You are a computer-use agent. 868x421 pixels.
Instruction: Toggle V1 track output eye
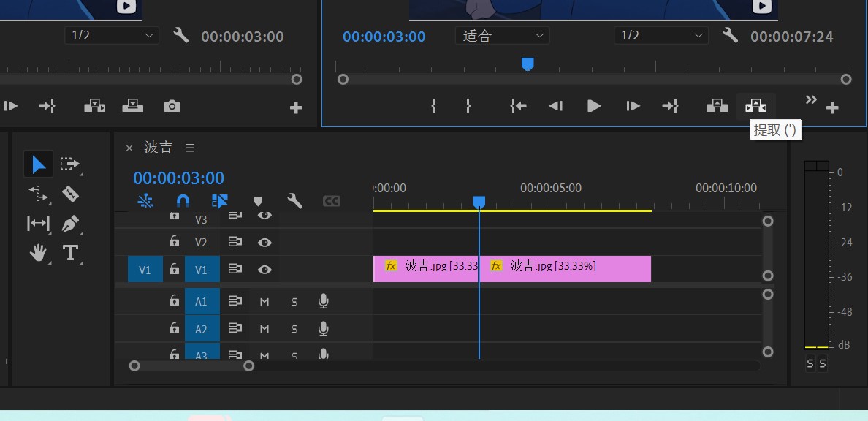tap(264, 269)
